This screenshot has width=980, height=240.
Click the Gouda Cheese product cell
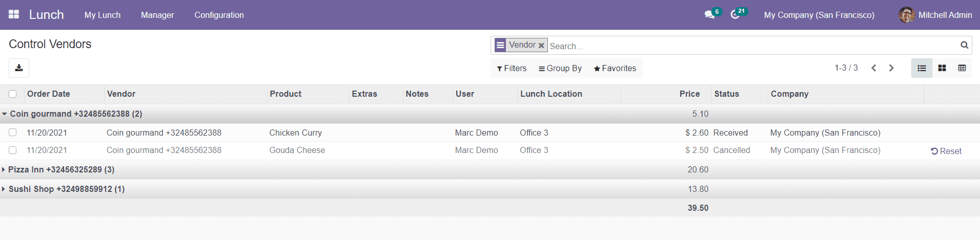297,150
